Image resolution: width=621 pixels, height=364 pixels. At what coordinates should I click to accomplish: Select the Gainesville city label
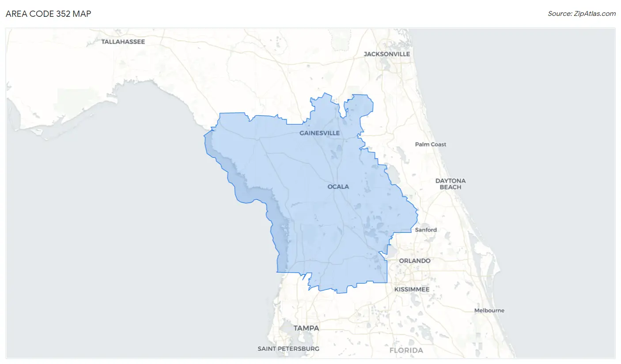pyautogui.click(x=319, y=133)
